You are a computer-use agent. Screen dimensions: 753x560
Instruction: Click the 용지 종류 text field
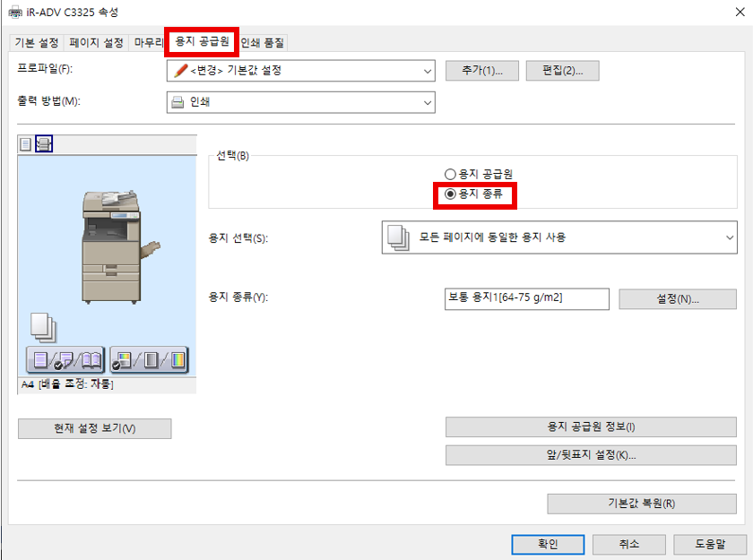pos(526,298)
